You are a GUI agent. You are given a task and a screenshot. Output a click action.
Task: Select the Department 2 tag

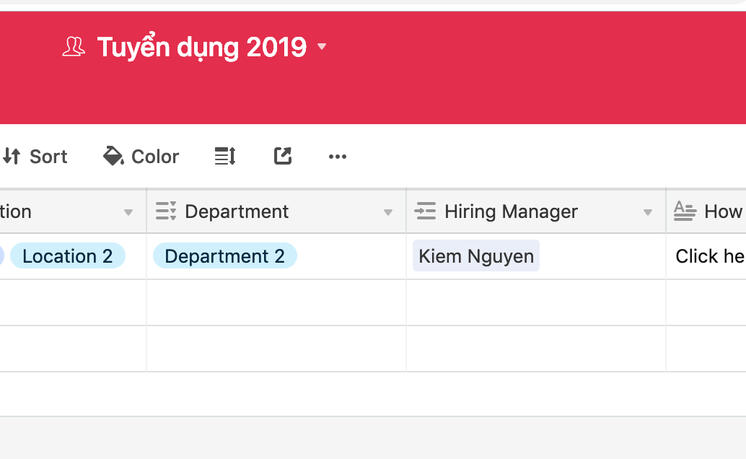(x=225, y=256)
